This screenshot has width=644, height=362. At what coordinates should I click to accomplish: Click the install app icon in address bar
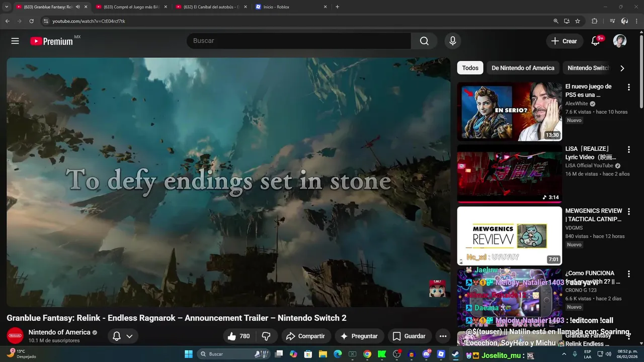click(567, 21)
